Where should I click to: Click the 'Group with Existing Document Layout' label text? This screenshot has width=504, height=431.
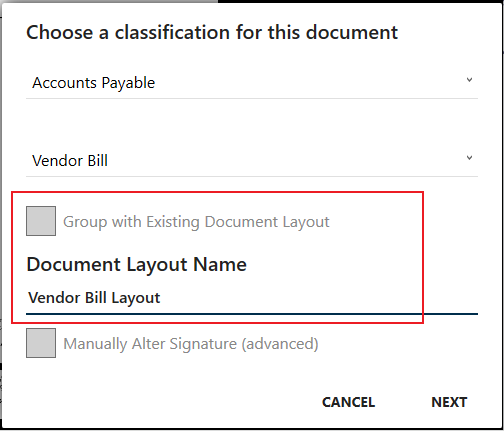coord(196,222)
